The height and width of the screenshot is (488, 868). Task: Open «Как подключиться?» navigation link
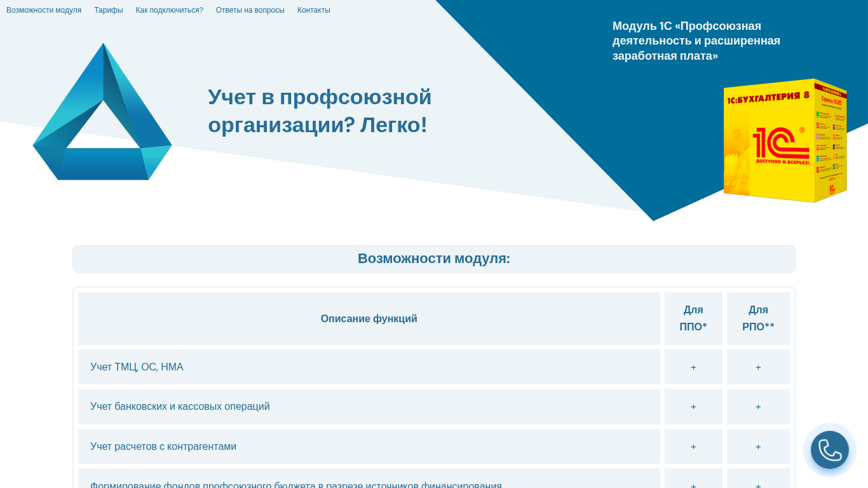(x=170, y=10)
